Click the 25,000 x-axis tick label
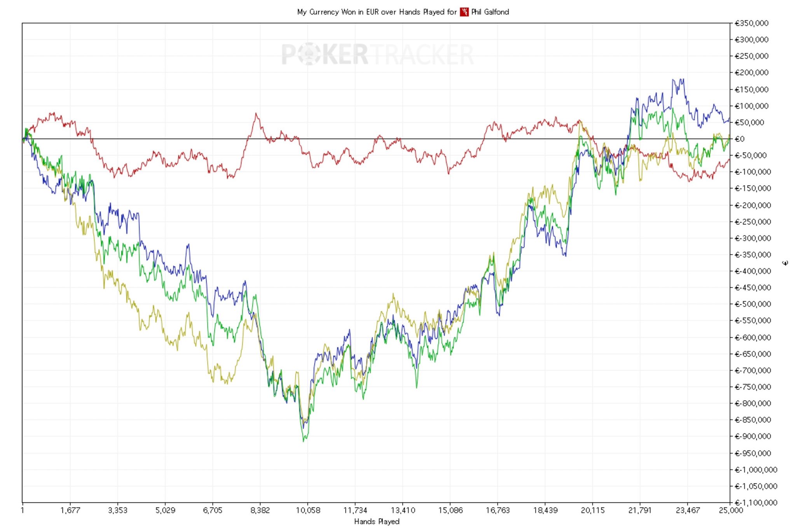Screen dimensions: 796x532 coord(730,510)
